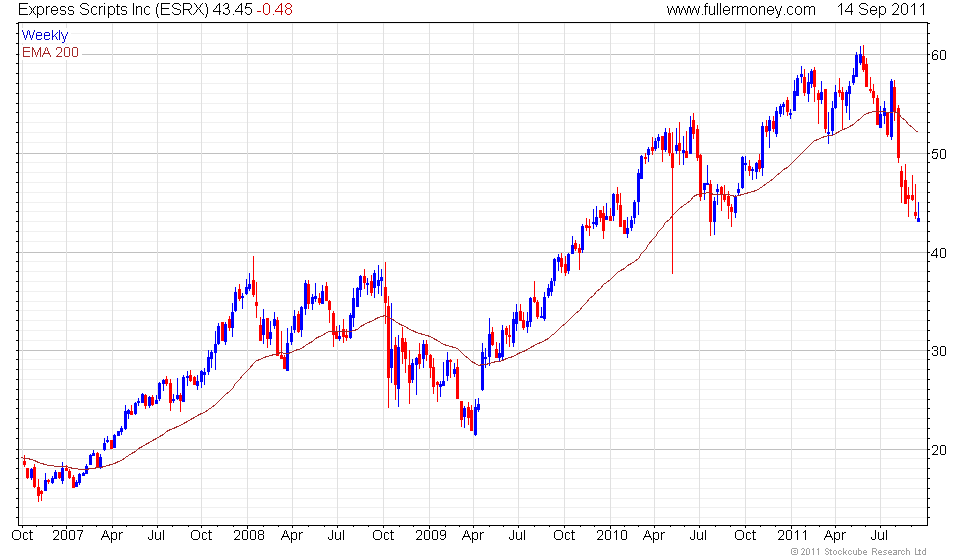Select the 2011 marker on time axis
The height and width of the screenshot is (560, 980).
[792, 535]
